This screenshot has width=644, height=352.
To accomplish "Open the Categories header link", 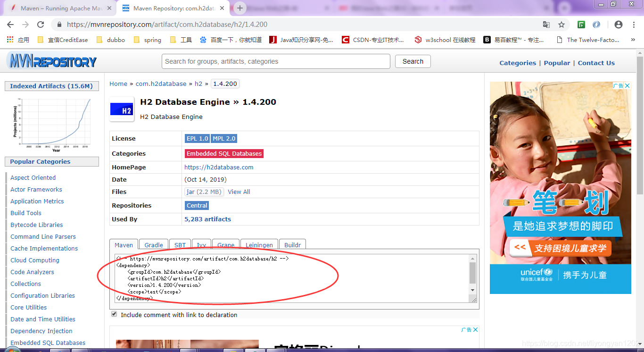I will pyautogui.click(x=518, y=63).
